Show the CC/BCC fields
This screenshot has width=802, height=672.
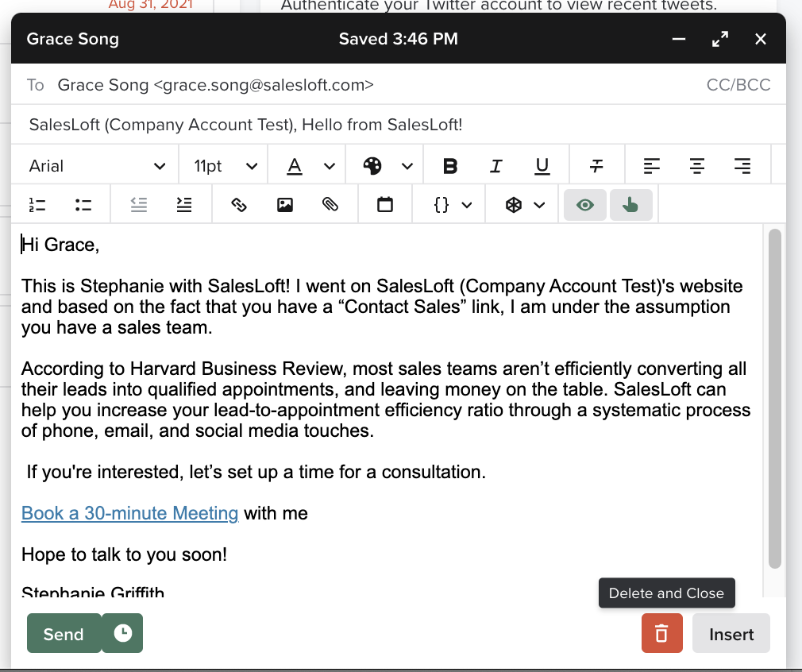click(x=738, y=85)
